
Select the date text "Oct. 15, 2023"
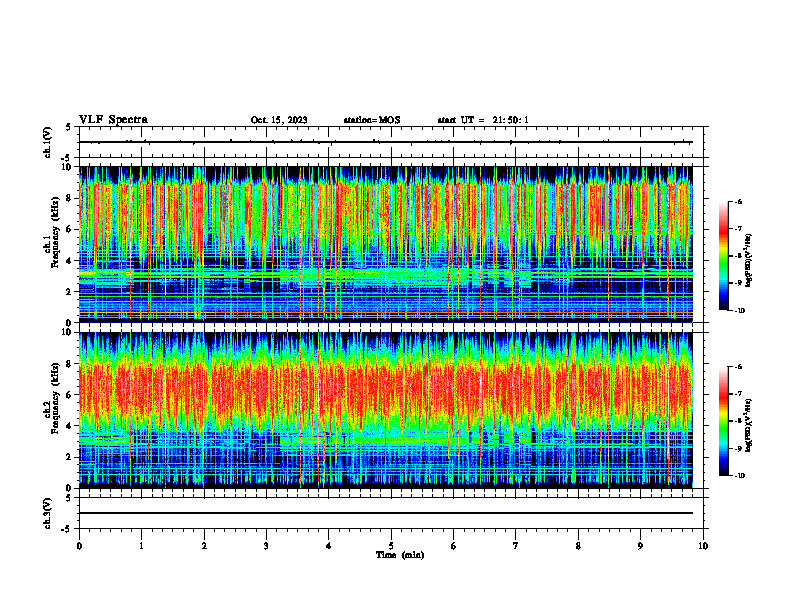pos(279,120)
